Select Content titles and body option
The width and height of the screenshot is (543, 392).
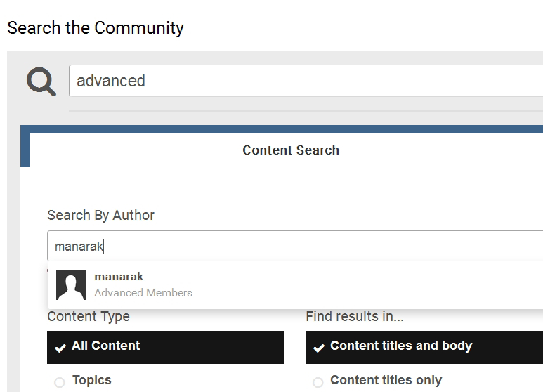pyautogui.click(x=424, y=347)
